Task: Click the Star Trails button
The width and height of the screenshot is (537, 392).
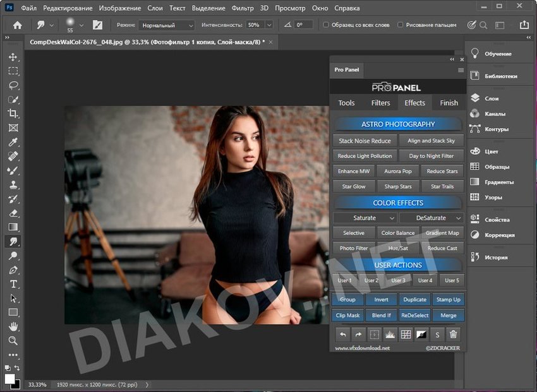Action: [442, 186]
